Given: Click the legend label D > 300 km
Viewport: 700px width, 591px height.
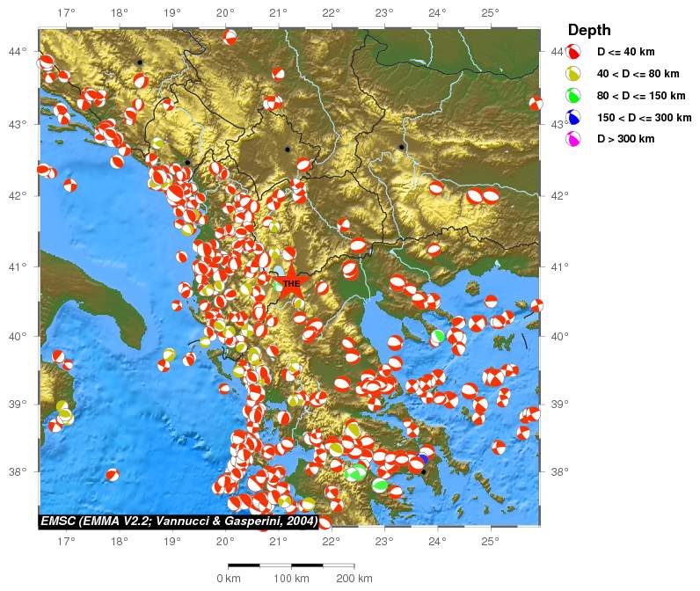Looking at the screenshot, I should tap(626, 139).
